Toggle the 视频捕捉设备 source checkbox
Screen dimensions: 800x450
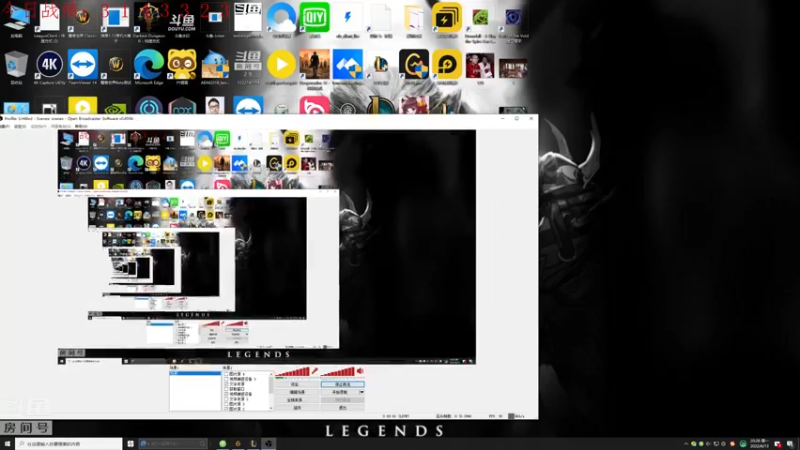tap(227, 394)
